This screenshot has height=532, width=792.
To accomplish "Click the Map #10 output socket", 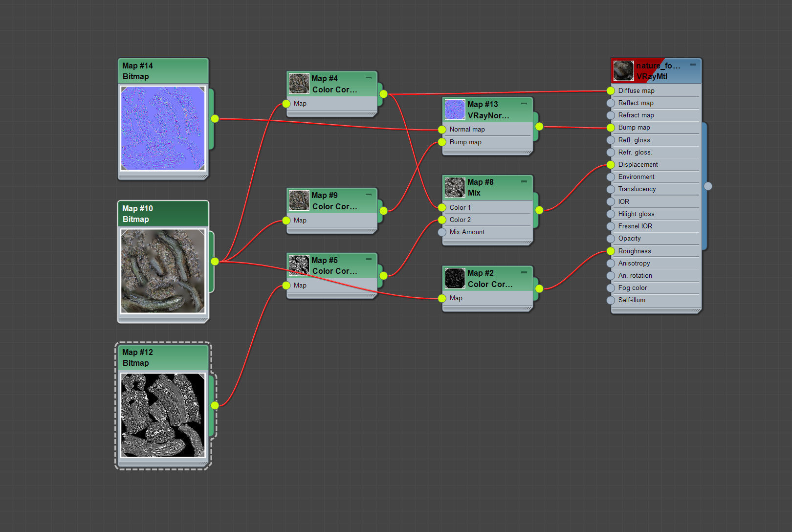I will click(x=215, y=262).
